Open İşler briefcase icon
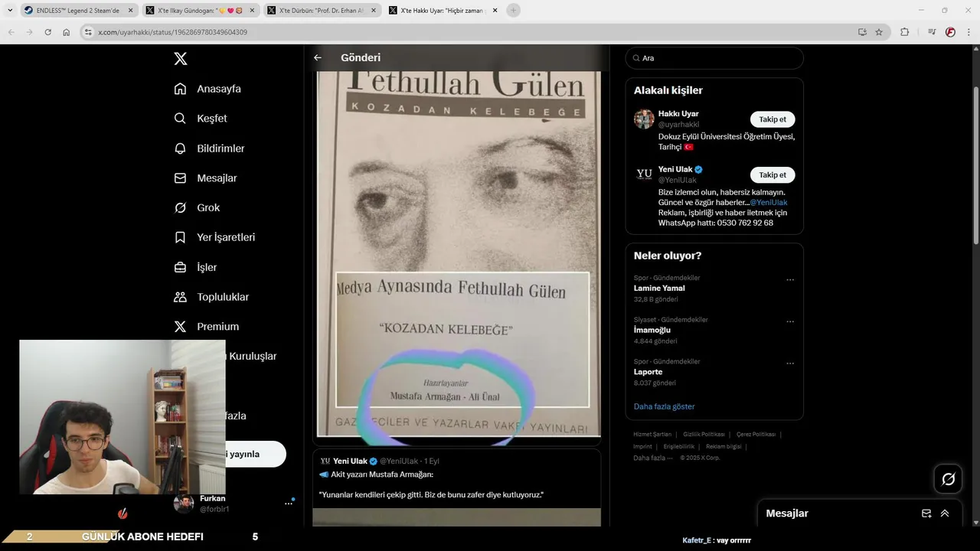Screen dimensions: 980x551 [x=180, y=267]
